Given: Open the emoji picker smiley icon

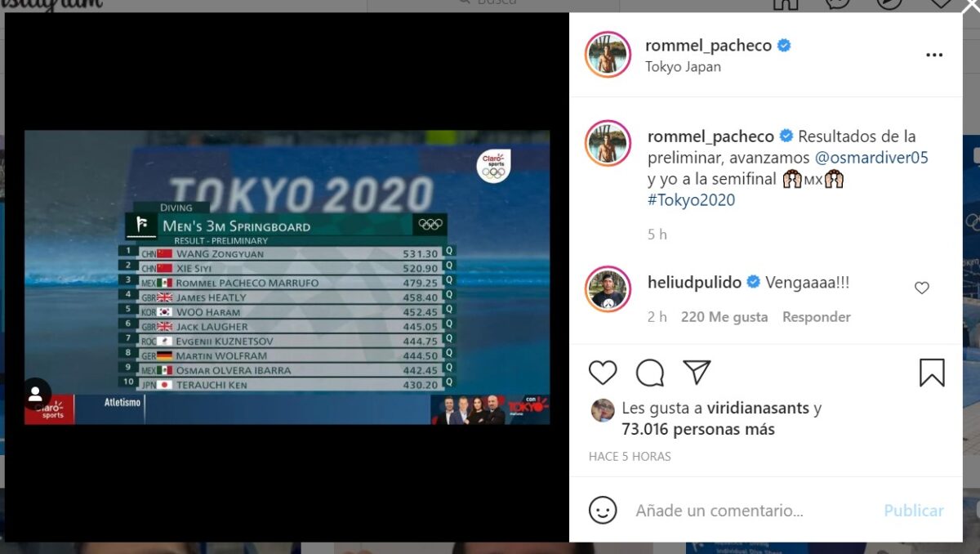Looking at the screenshot, I should tap(603, 510).
